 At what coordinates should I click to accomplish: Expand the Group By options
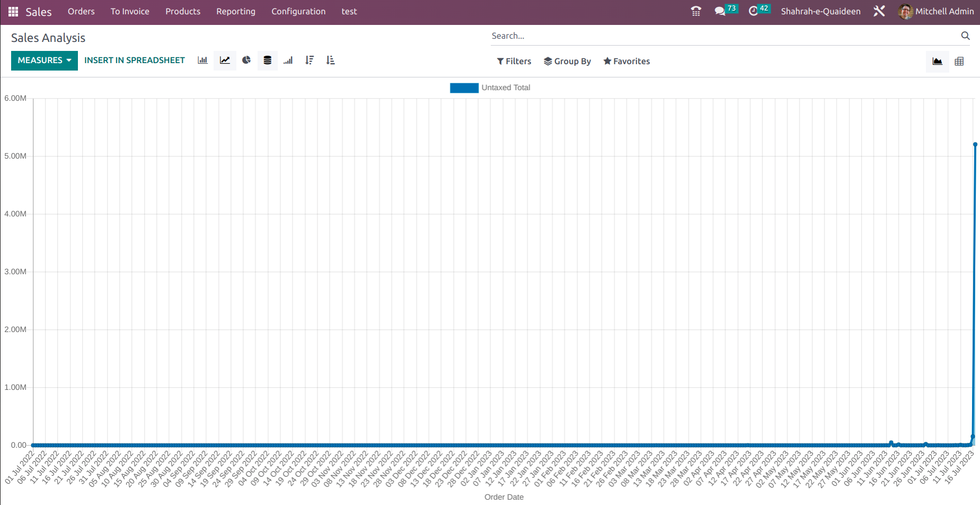tap(567, 62)
